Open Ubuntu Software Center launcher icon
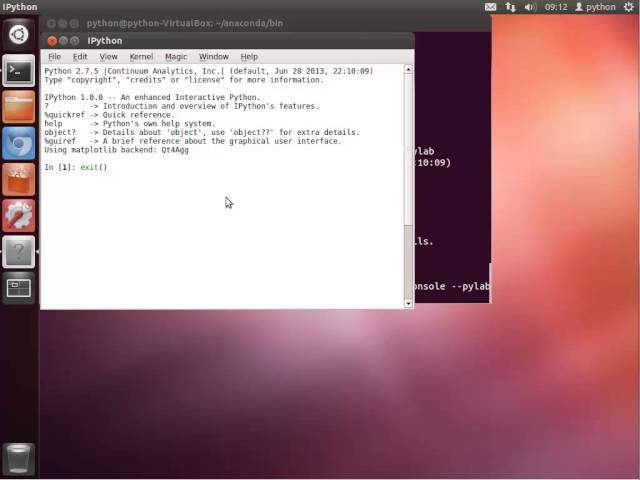This screenshot has height=480, width=640. pyautogui.click(x=18, y=180)
